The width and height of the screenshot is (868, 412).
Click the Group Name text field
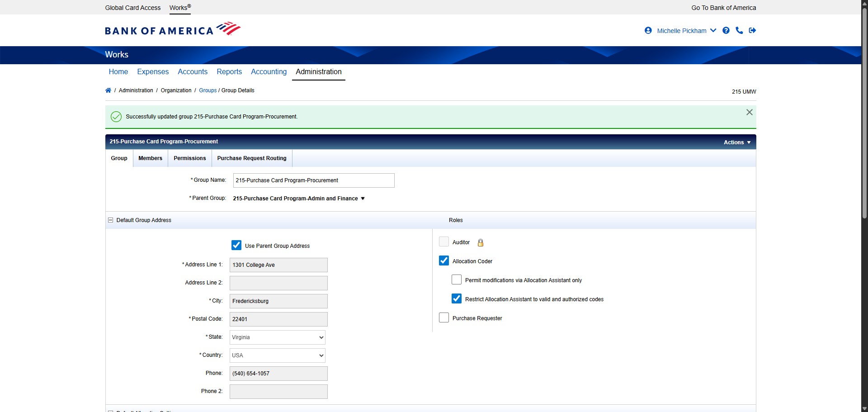click(313, 180)
